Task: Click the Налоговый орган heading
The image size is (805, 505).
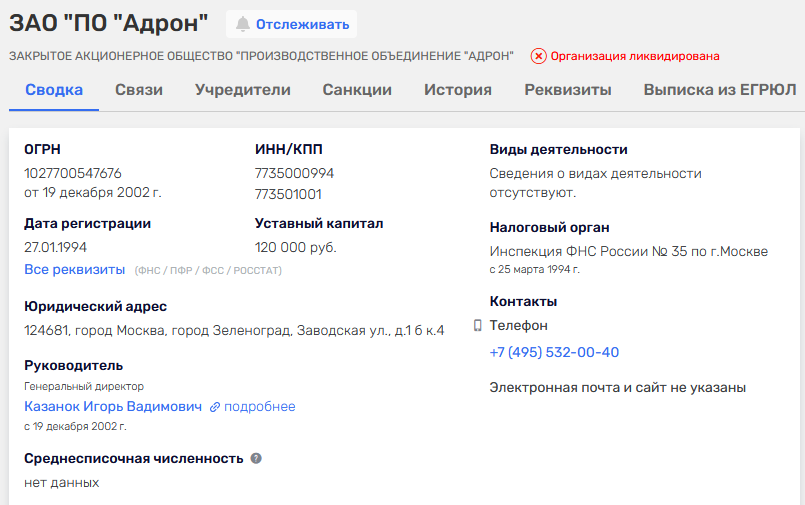Action: (549, 227)
